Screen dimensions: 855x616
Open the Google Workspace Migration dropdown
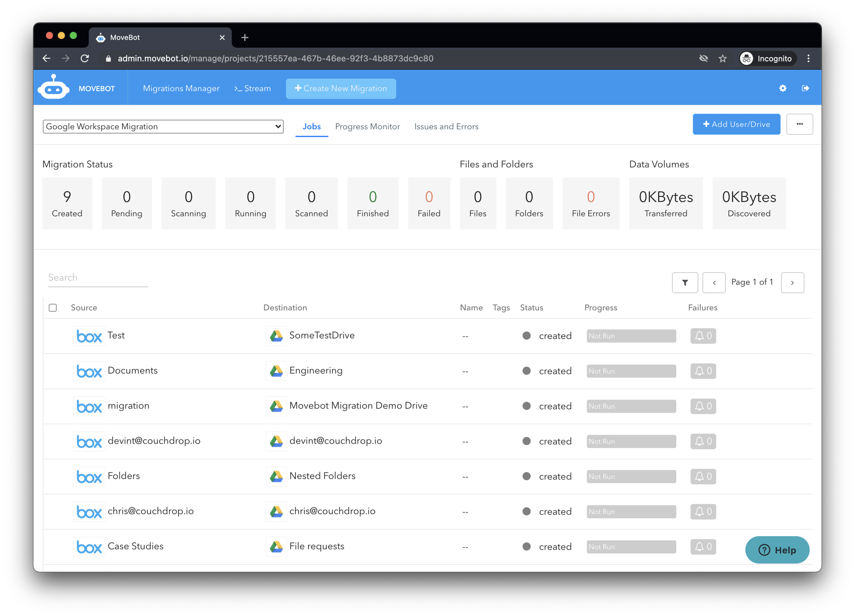click(163, 127)
